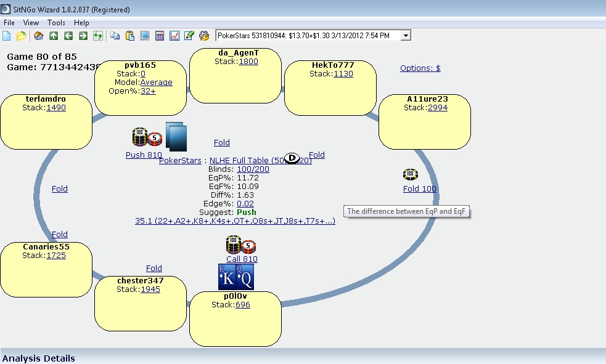The image size is (606, 364).
Task: Click the green double-arrow refresh icon
Action: (98, 36)
